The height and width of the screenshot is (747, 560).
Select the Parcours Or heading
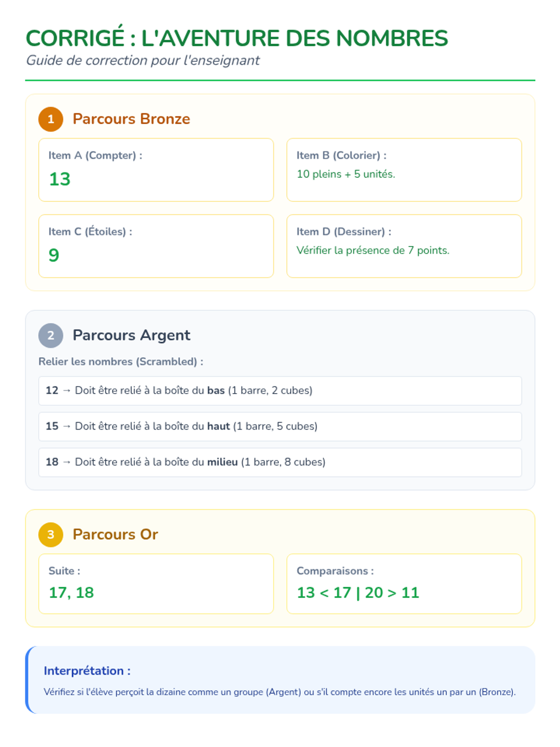pyautogui.click(x=115, y=535)
